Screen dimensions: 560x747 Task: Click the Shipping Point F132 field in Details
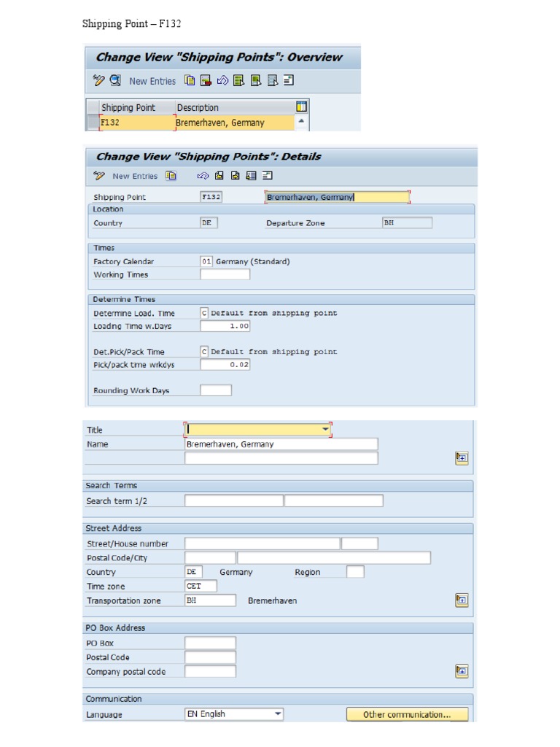point(211,197)
